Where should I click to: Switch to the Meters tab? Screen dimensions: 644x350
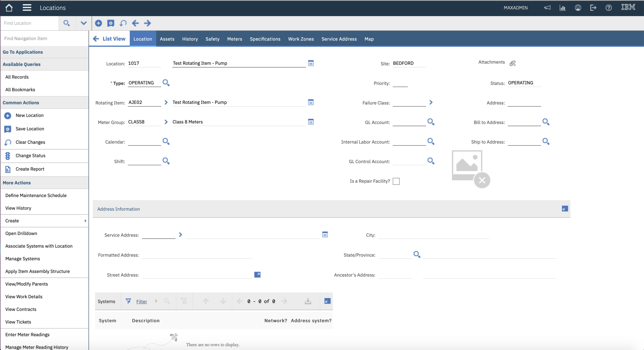234,39
